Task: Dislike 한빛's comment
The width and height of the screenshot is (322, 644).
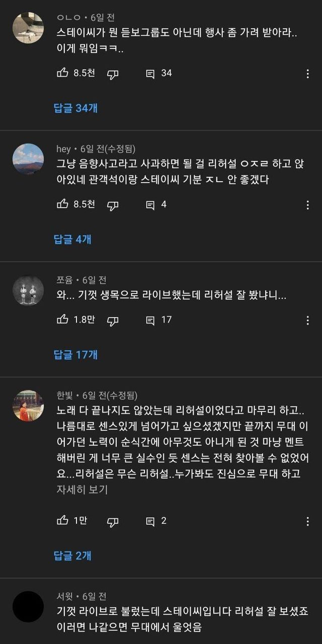Action: point(113,522)
